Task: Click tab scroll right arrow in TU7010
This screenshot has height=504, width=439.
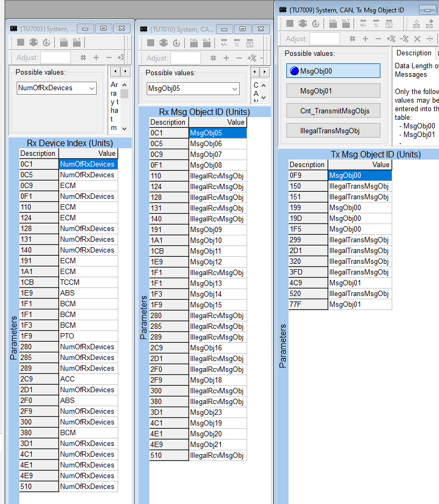Action: pyautogui.click(x=264, y=71)
